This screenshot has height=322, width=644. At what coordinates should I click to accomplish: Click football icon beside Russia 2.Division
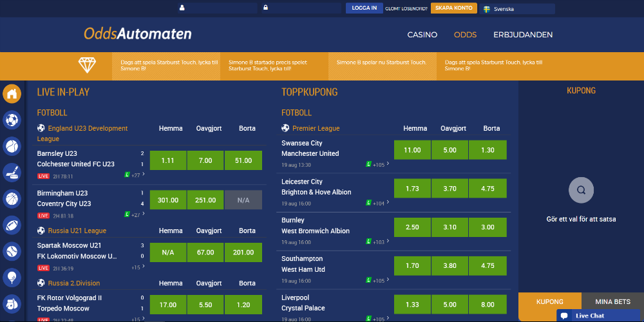point(41,283)
